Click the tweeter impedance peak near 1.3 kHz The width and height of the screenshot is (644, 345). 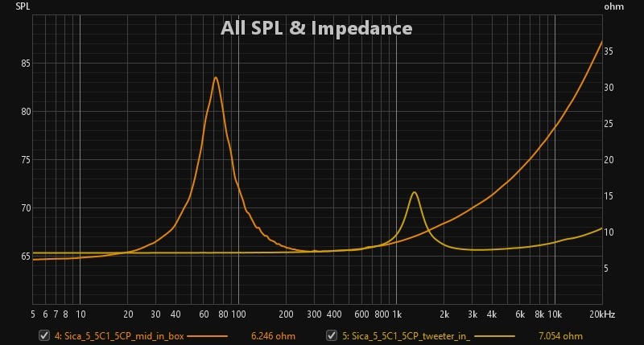[x=415, y=192]
